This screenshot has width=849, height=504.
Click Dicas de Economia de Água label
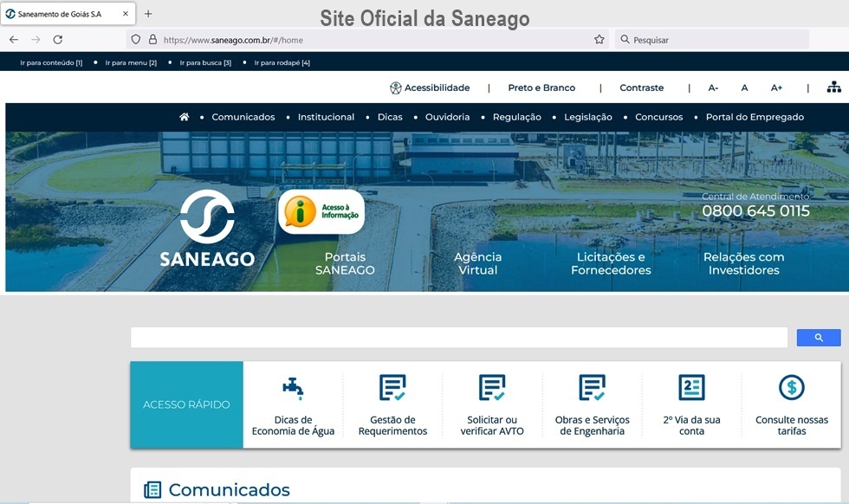click(293, 425)
